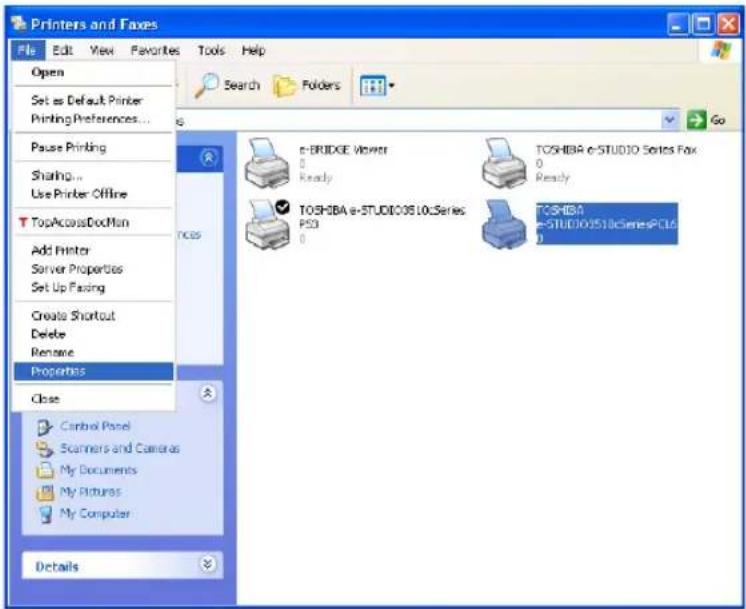The height and width of the screenshot is (609, 746).
Task: Open the View menu
Action: (102, 50)
